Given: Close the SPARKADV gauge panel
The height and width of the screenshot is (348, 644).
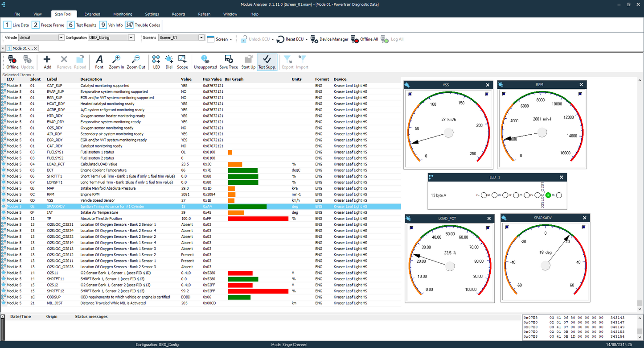Looking at the screenshot, I should click(584, 218).
